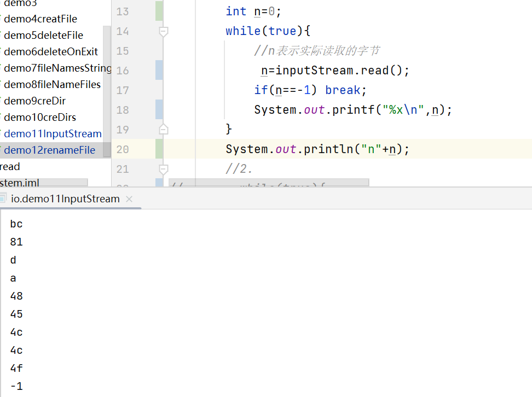
Task: Click the green change marker at line 13
Action: 159,11
